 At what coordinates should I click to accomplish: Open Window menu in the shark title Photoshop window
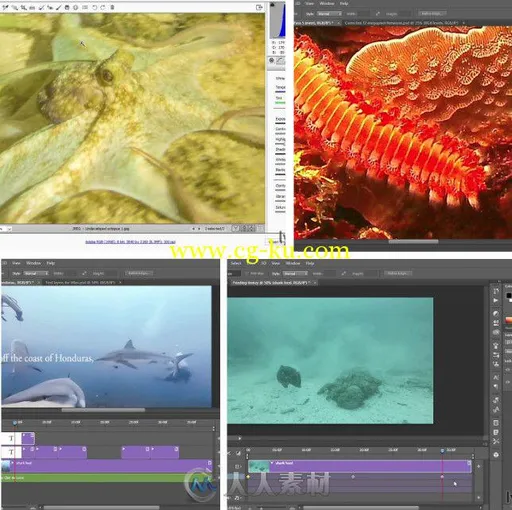(33, 263)
